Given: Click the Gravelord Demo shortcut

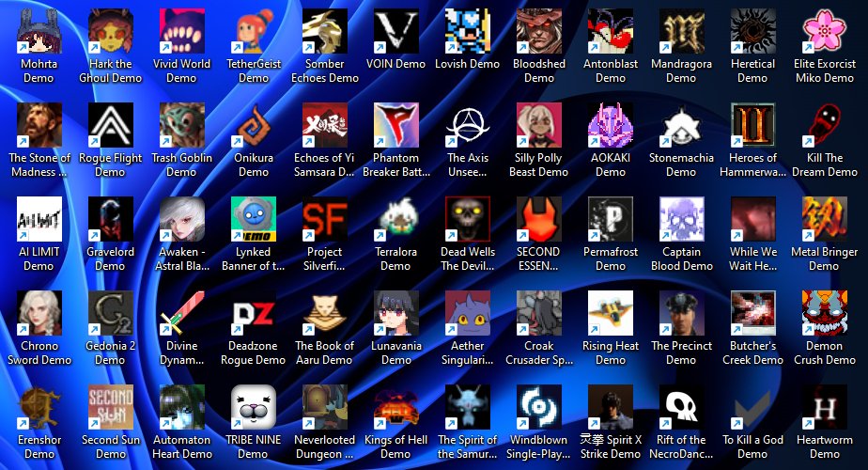Looking at the screenshot, I should pyautogui.click(x=111, y=219).
